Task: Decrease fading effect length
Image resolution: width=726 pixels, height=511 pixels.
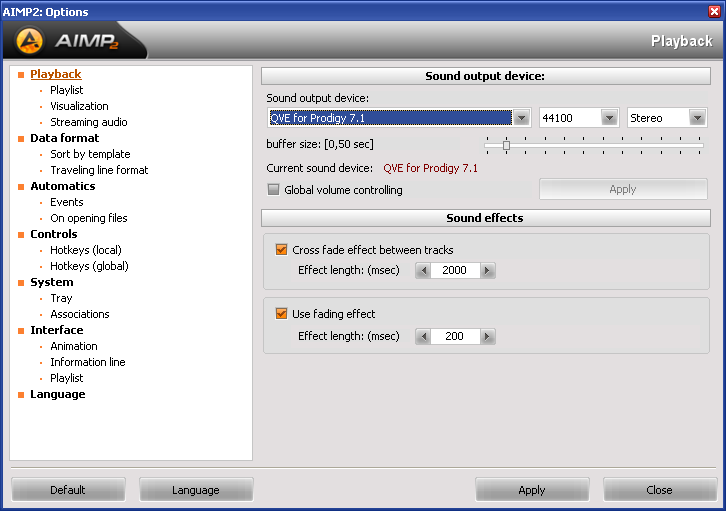Action: click(x=423, y=337)
